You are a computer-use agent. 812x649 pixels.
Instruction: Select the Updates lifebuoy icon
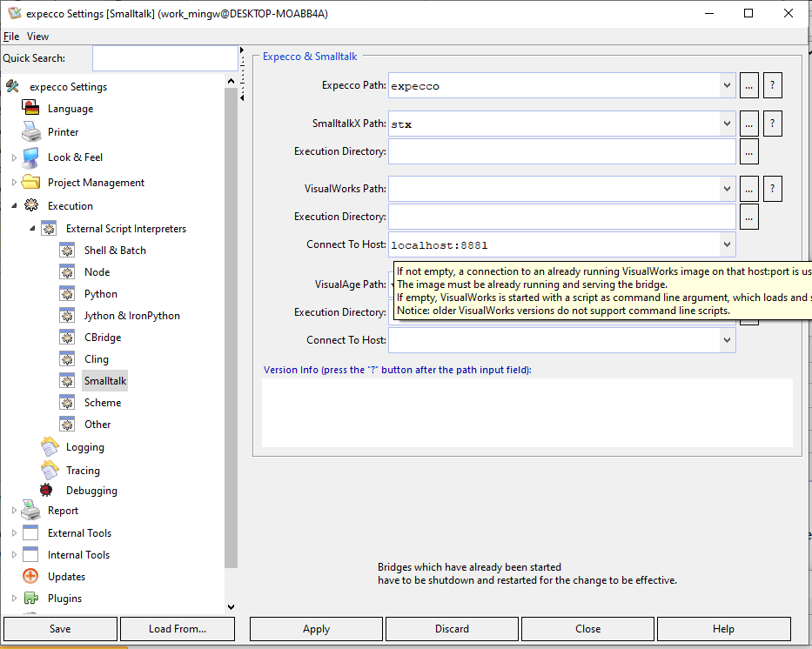tap(31, 577)
